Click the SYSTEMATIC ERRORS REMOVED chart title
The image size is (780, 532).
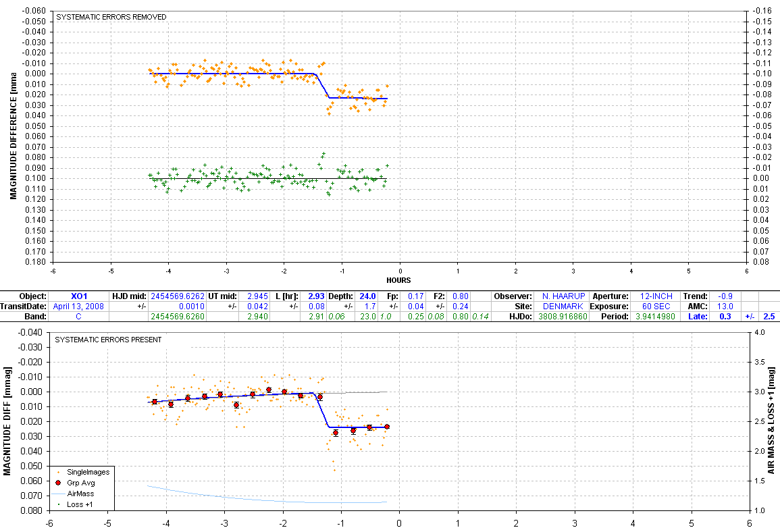(x=111, y=16)
